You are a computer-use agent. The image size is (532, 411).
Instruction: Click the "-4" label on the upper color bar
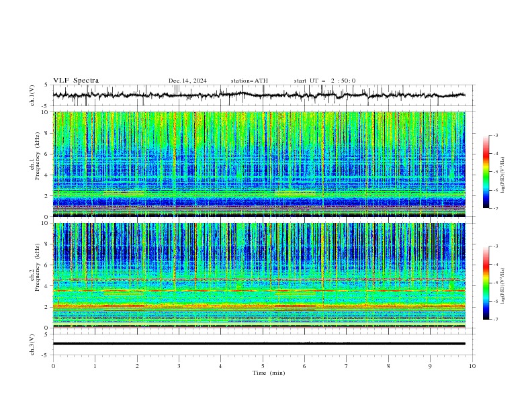click(496, 154)
